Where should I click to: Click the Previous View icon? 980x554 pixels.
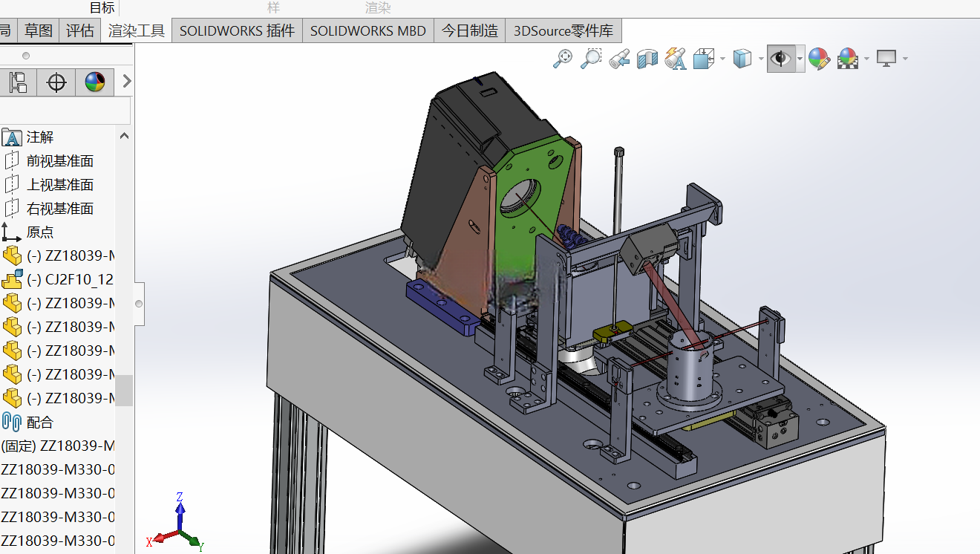pyautogui.click(x=620, y=58)
